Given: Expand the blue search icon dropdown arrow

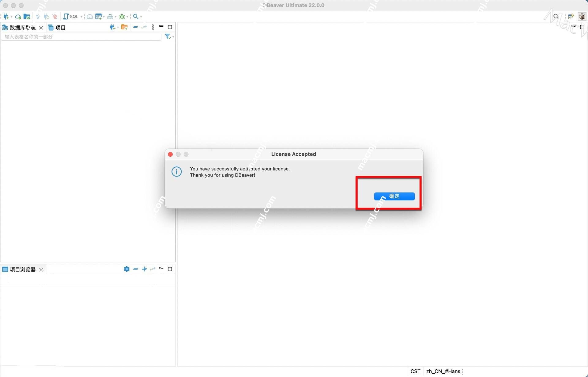Looking at the screenshot, I should (x=141, y=17).
